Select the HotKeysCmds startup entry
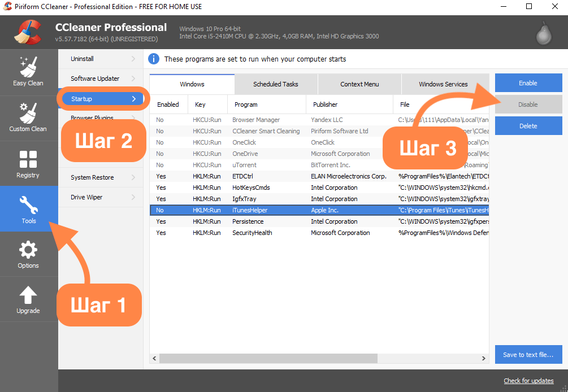568x392 pixels. (x=319, y=188)
